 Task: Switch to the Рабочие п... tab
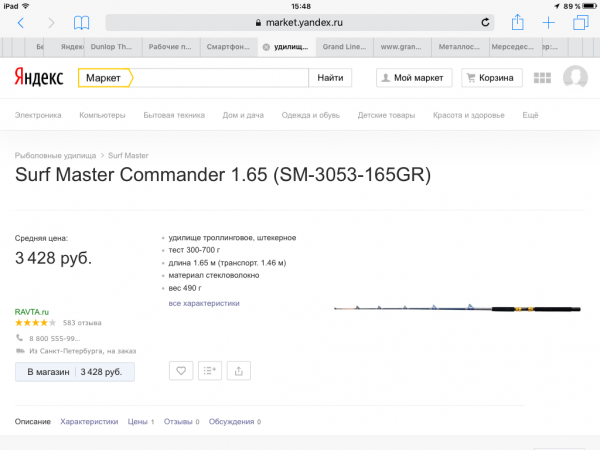171,47
